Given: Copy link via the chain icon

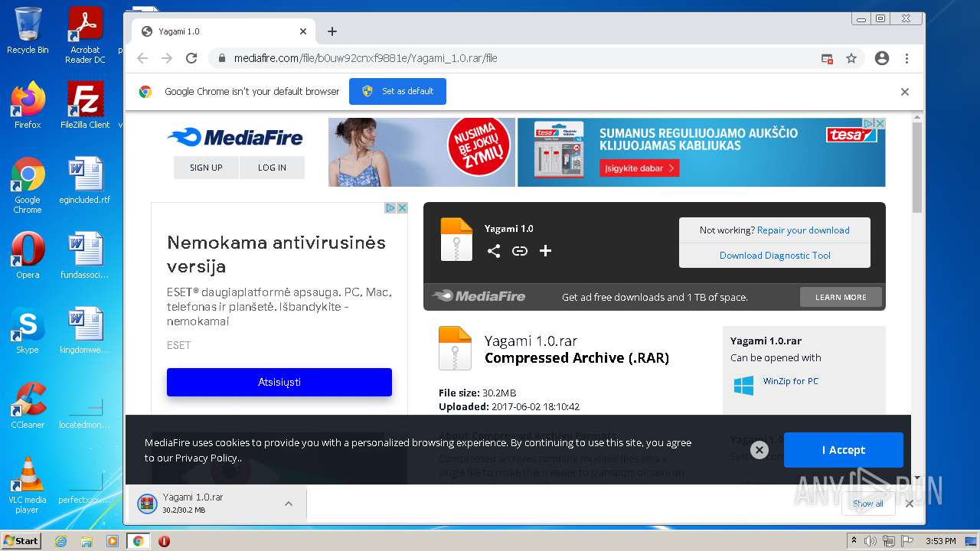Looking at the screenshot, I should tap(520, 251).
